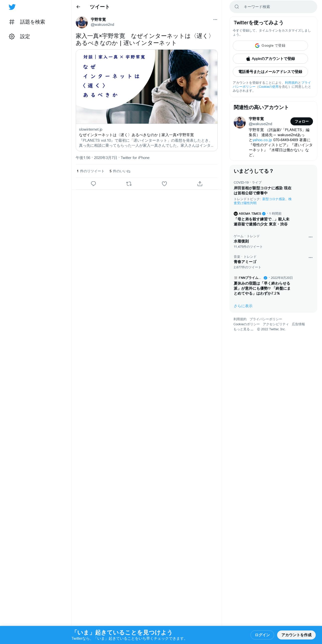
Task: Open the 設定 gear icon
Action: click(12, 36)
